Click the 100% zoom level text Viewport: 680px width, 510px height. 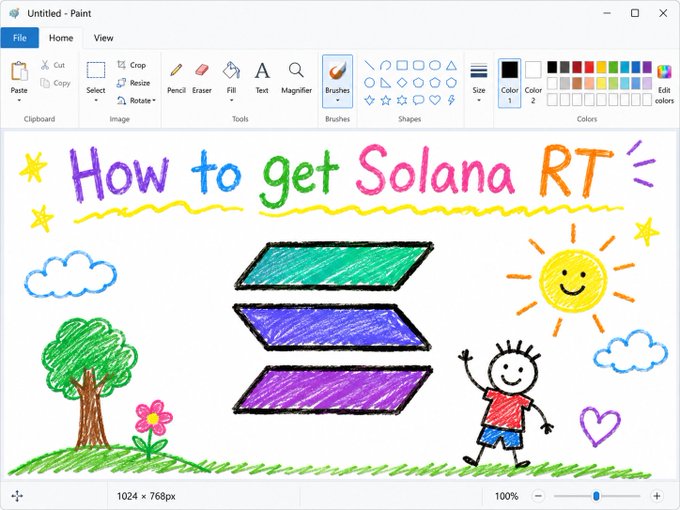pos(506,496)
